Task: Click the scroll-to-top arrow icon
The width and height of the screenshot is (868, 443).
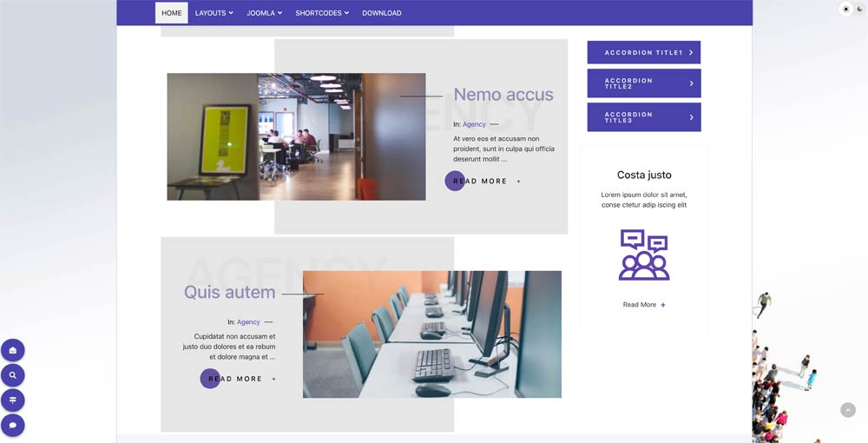Action: pyautogui.click(x=847, y=410)
